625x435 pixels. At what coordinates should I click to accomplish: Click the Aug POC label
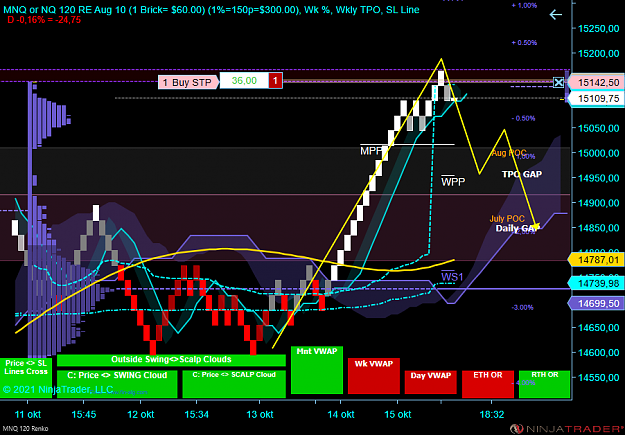click(x=509, y=153)
